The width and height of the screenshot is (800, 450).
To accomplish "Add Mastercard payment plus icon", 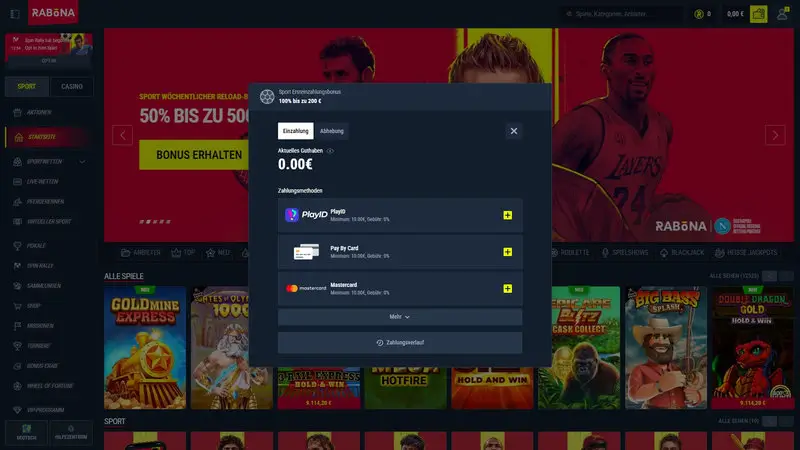I will (507, 289).
